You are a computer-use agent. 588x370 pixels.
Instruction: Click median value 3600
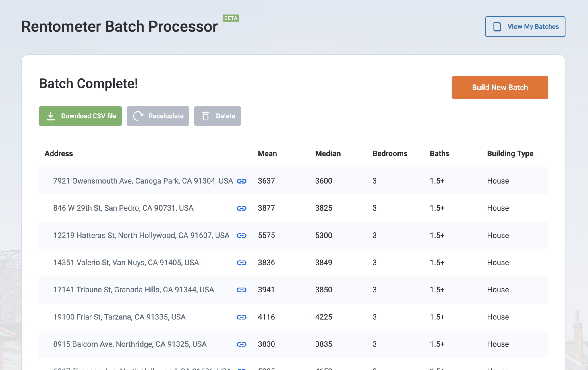click(324, 181)
